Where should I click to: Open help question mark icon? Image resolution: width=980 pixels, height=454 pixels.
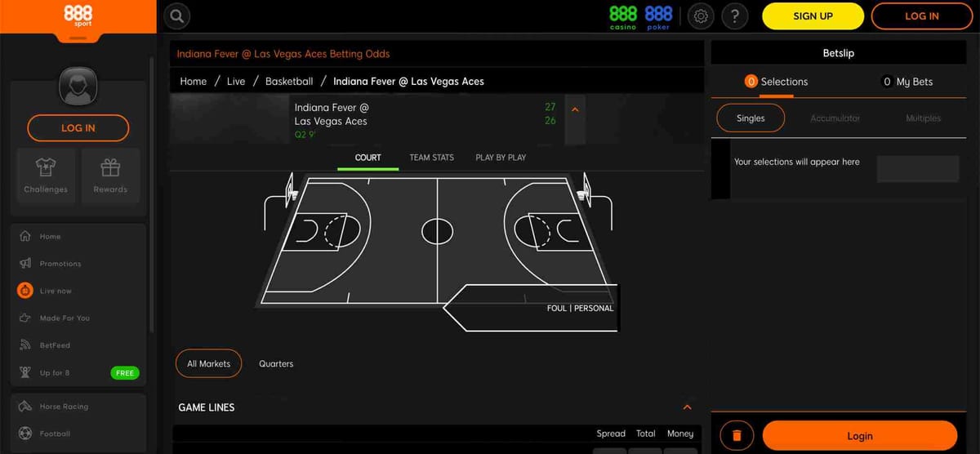pos(735,16)
